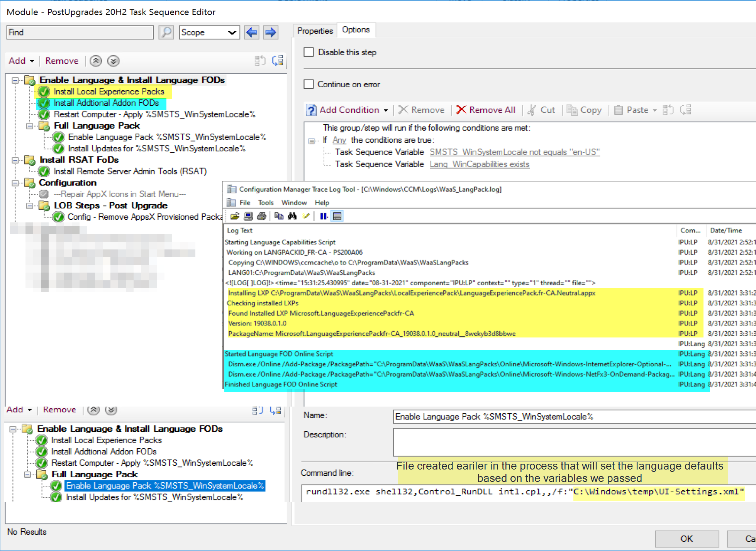Switch to the Properties tab
756x551 pixels.
coord(315,31)
